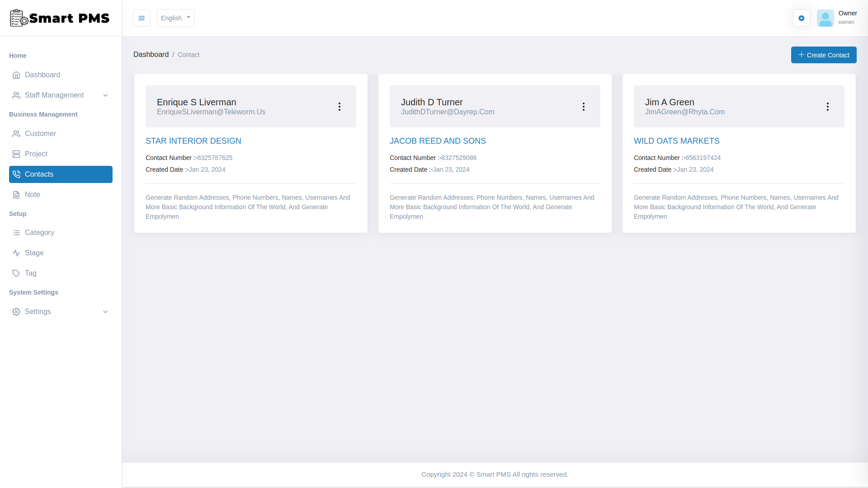Click the Customer people icon
868x488 pixels.
16,134
